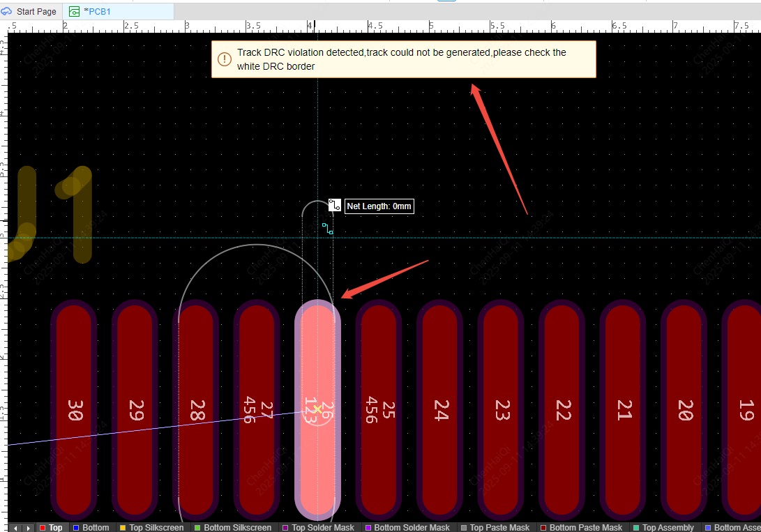The image size is (761, 532).
Task: Click pad number 30
Action: pyautogui.click(x=74, y=410)
